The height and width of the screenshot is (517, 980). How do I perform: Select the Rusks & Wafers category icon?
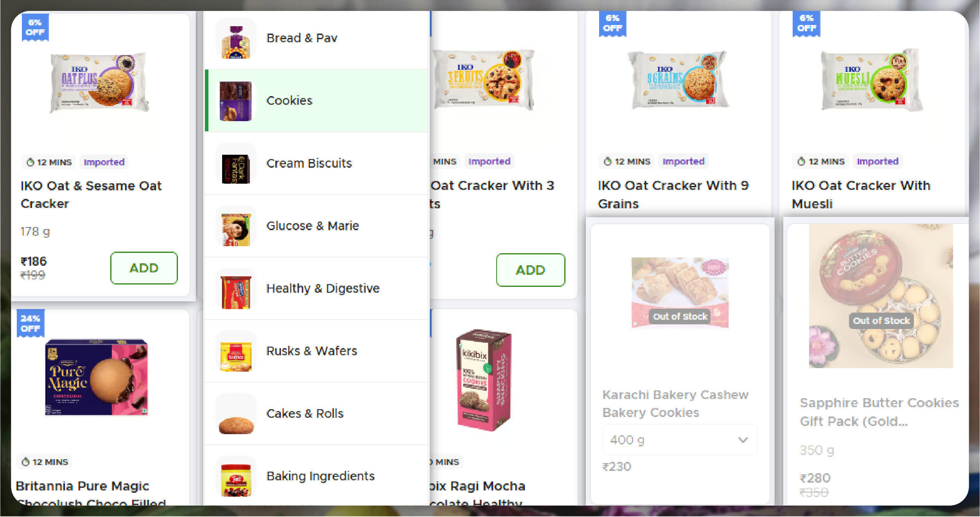pyautogui.click(x=236, y=351)
